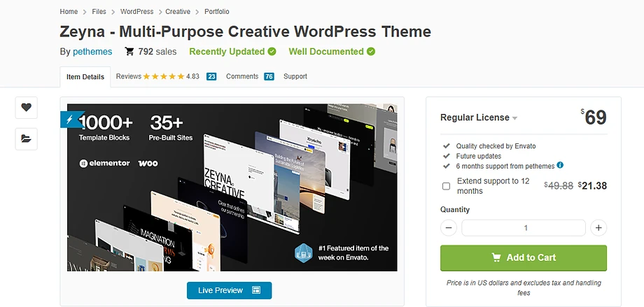Click the crossed-out $49.88 price
The image size is (644, 307).
[559, 185]
